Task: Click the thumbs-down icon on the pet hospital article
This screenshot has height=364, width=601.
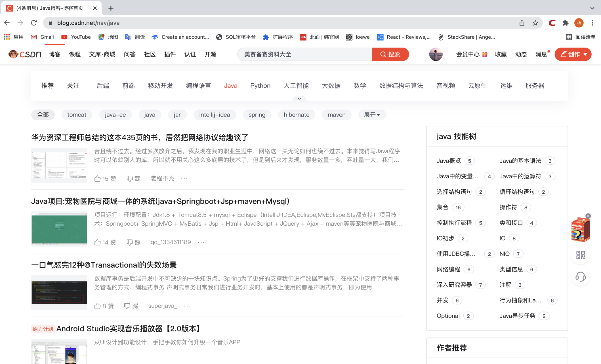Action: [129, 242]
